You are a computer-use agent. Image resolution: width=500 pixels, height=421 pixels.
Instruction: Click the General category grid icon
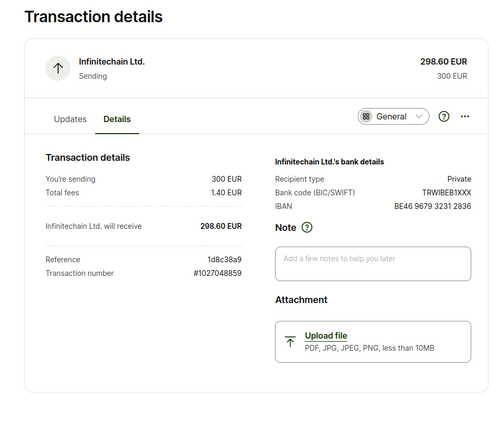click(366, 116)
